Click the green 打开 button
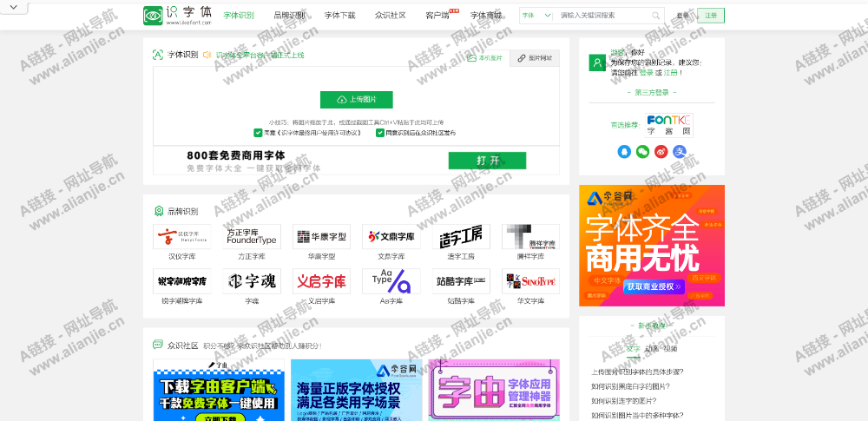This screenshot has width=868, height=421. pyautogui.click(x=487, y=161)
